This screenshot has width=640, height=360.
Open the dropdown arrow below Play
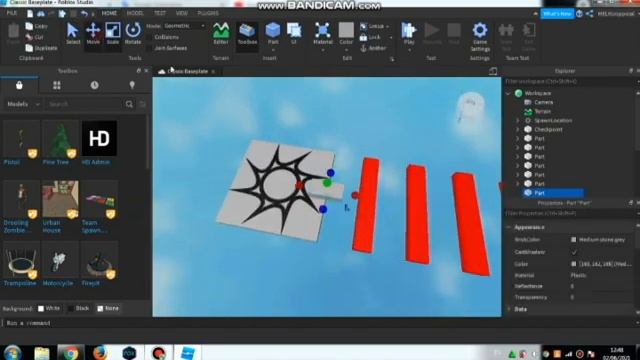[409, 50]
